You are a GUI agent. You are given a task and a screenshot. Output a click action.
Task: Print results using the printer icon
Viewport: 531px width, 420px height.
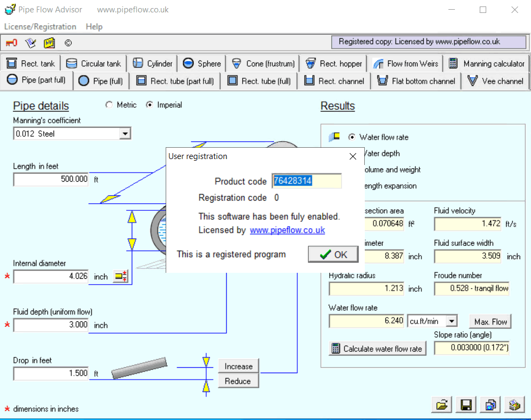(x=514, y=404)
